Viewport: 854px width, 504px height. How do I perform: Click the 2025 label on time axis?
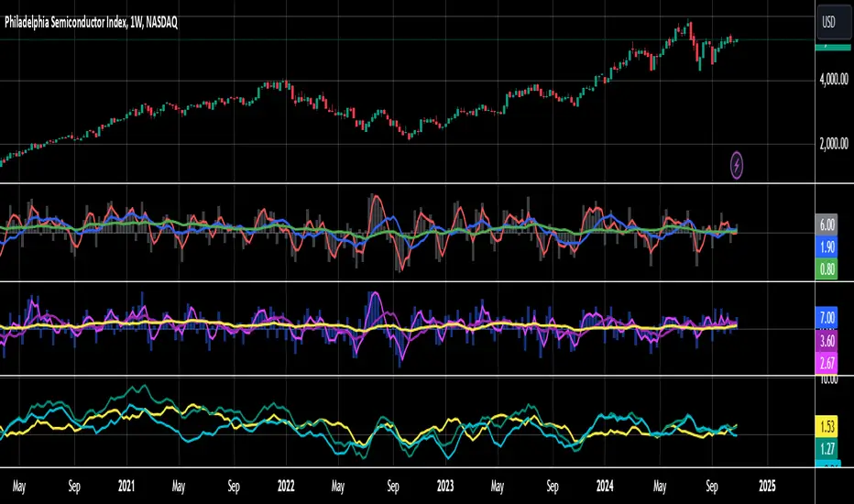(x=767, y=486)
